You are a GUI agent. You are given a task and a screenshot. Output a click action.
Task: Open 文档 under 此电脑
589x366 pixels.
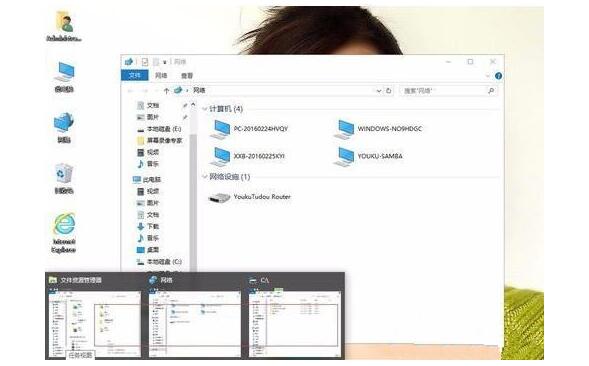point(148,215)
